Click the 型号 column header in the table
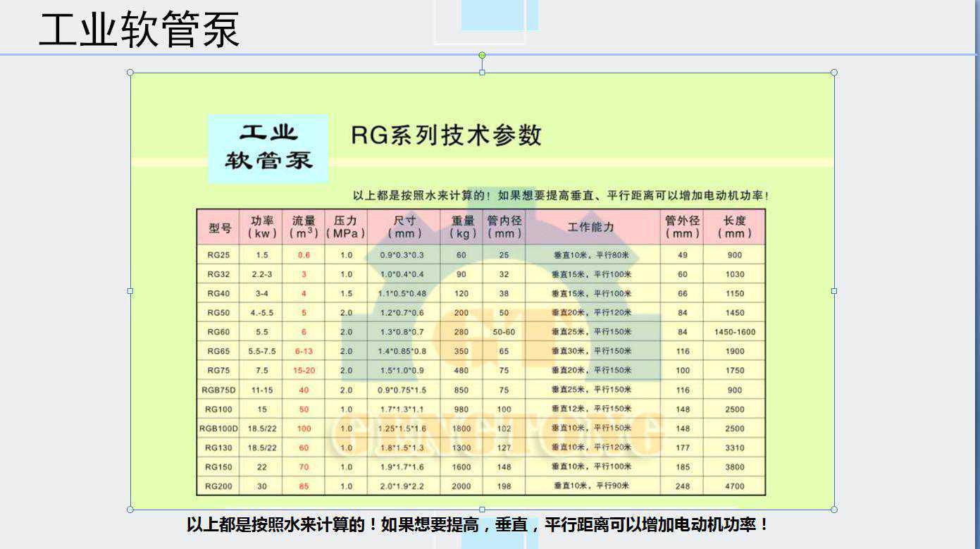This screenshot has height=549, width=980. click(x=219, y=228)
